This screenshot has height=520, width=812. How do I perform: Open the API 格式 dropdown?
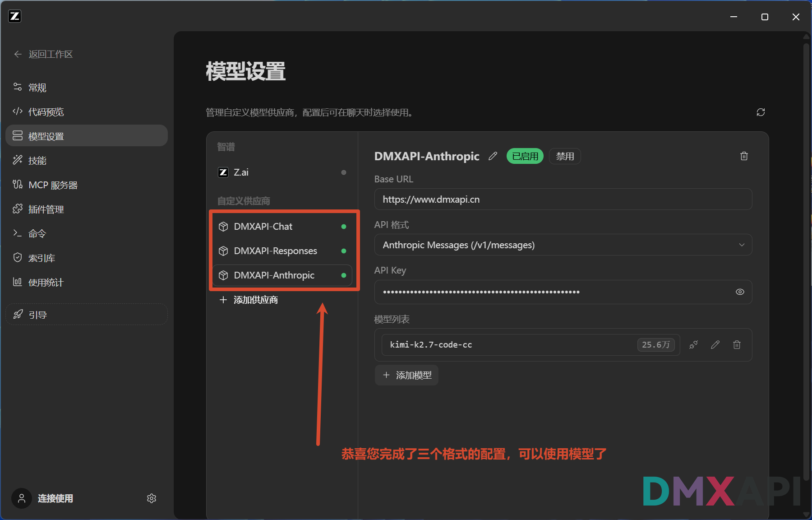563,245
